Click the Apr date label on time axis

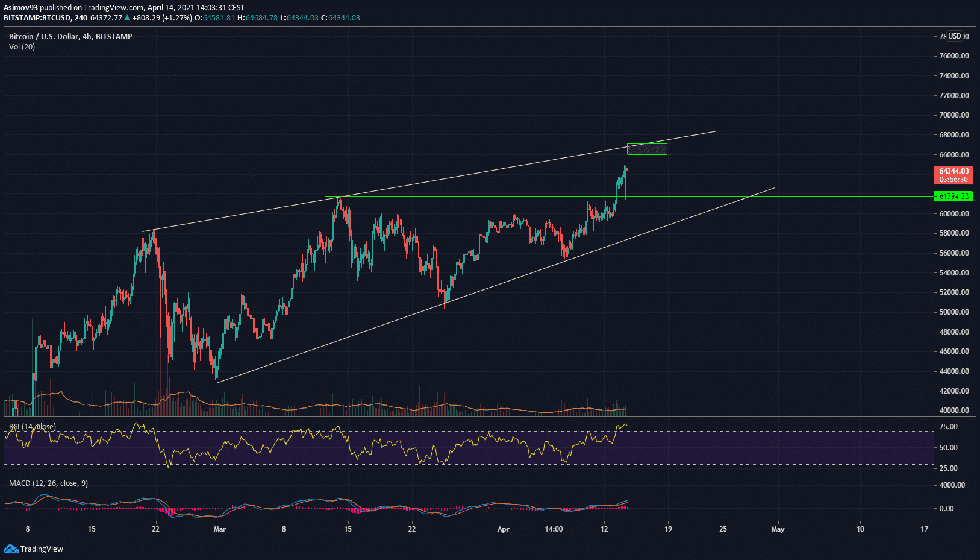[503, 529]
